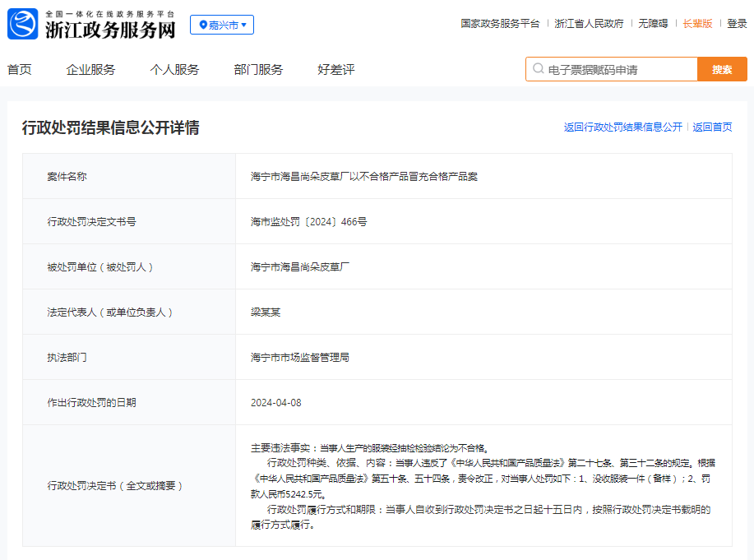Select document number 海市监处罚〔2024〕466号
This screenshot has height=560, width=754.
point(308,222)
